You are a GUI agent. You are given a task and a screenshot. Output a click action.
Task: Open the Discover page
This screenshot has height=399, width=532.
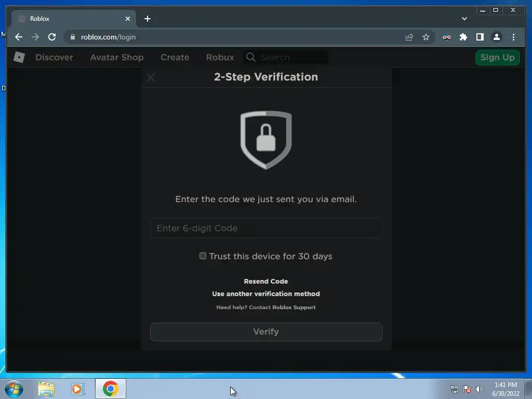tap(54, 57)
